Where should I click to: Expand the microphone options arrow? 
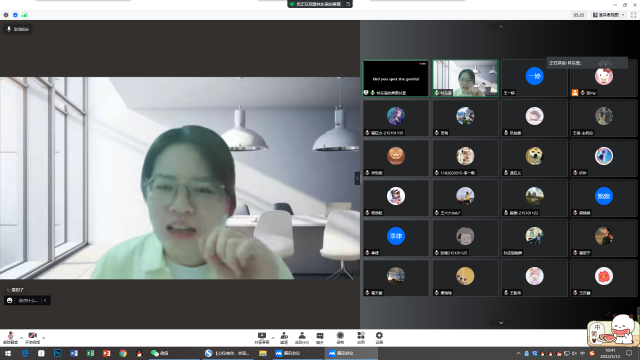pyautogui.click(x=21, y=338)
